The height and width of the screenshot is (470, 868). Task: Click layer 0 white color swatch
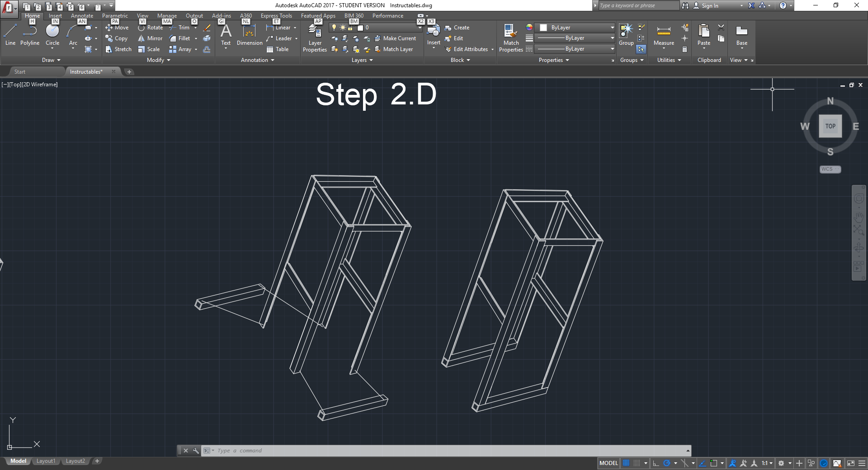point(360,28)
